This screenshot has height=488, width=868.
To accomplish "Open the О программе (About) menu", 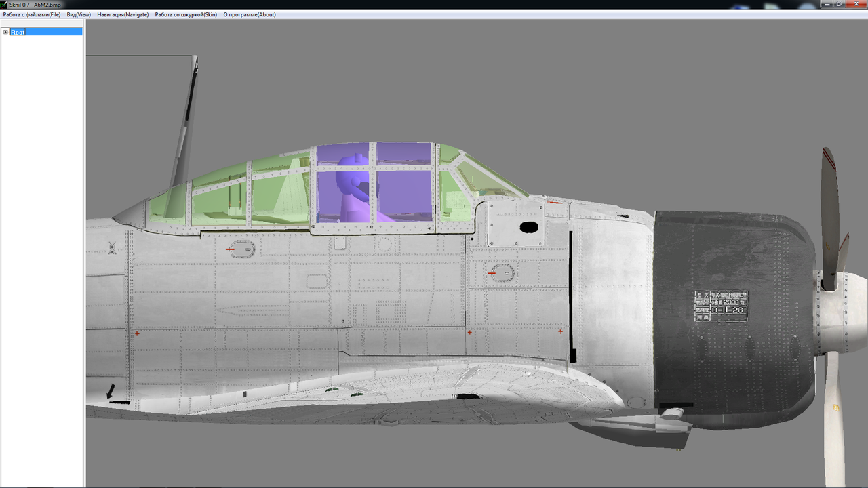I will [x=250, y=14].
